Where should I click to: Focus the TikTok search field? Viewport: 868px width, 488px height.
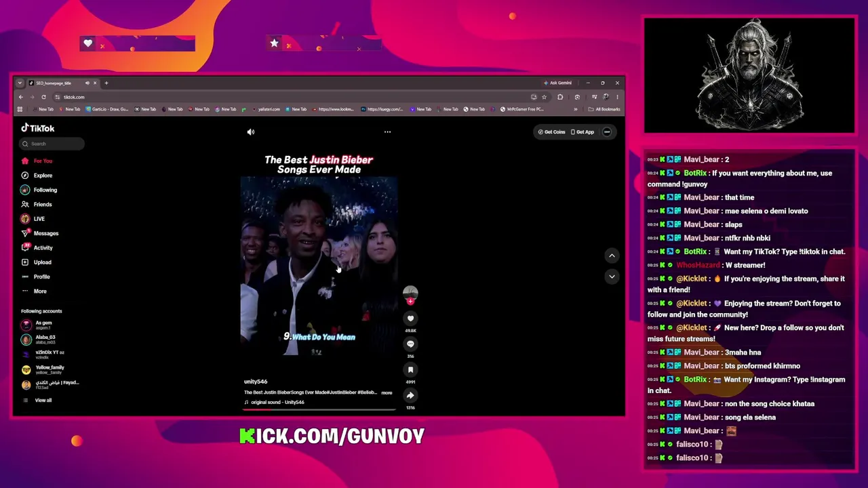coord(52,144)
